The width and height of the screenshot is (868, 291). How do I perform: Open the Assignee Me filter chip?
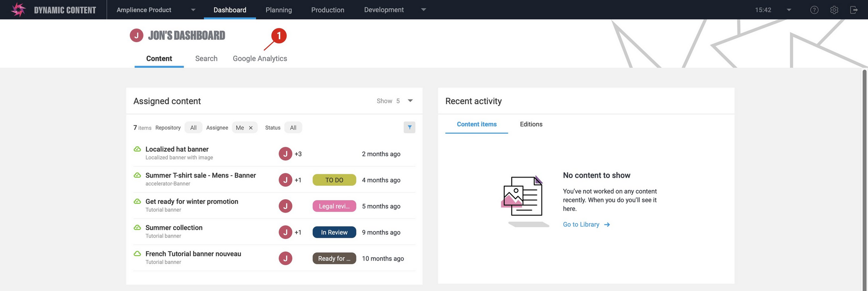point(244,128)
